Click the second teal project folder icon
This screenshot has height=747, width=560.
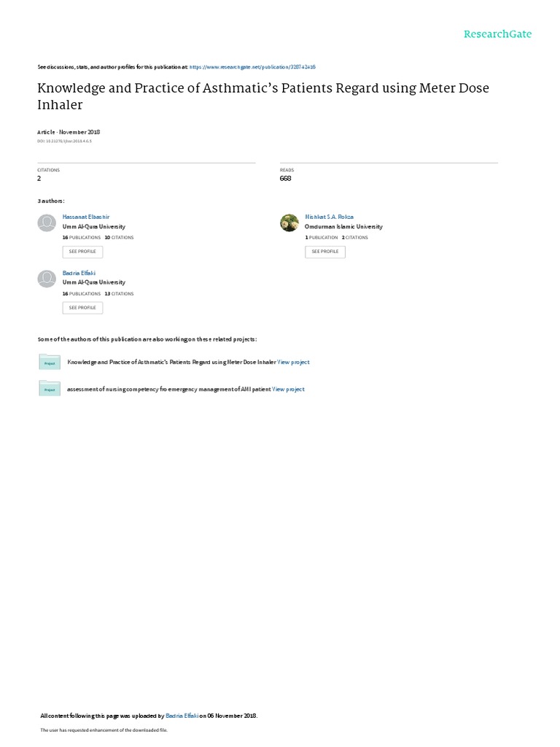(x=50, y=388)
